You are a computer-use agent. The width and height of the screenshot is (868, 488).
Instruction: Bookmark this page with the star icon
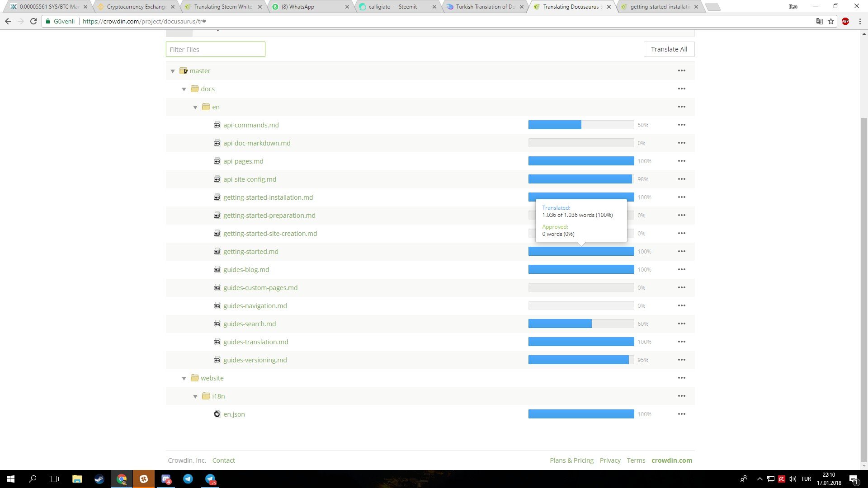pyautogui.click(x=831, y=21)
